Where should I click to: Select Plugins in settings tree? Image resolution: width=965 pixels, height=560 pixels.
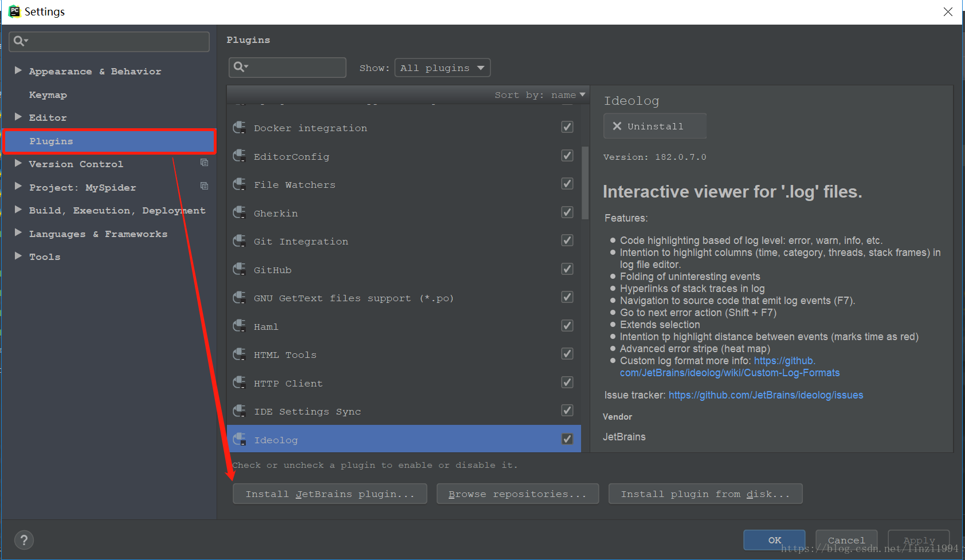click(x=109, y=141)
